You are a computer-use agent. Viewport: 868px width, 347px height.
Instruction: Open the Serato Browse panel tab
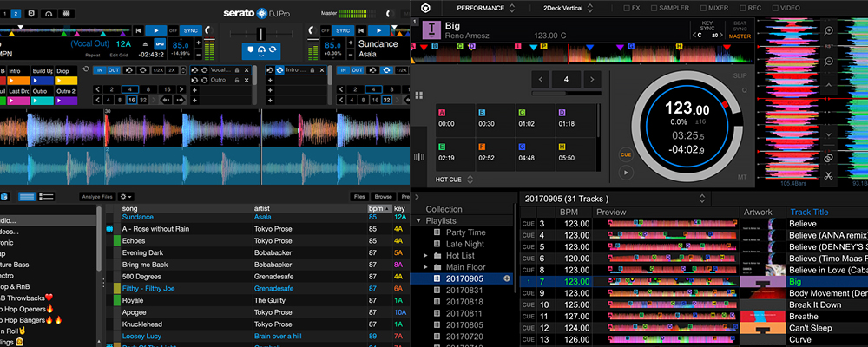pos(383,196)
